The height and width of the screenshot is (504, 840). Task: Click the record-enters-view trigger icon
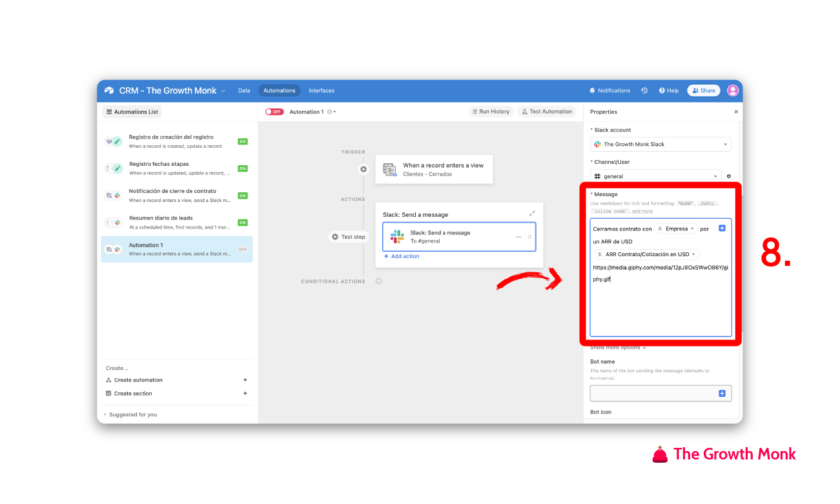tap(389, 170)
